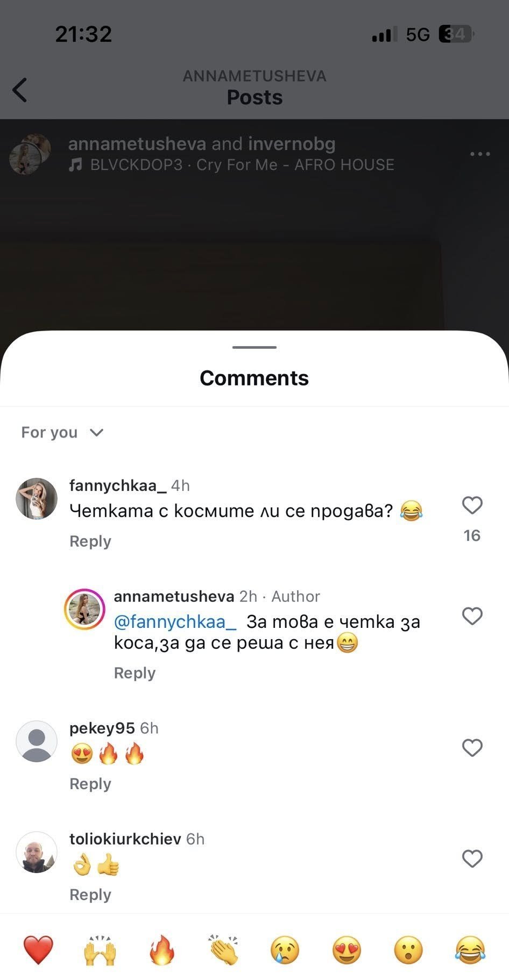This screenshot has width=509, height=980.
Task: Tap the raised hands emoji reaction
Action: 100,949
